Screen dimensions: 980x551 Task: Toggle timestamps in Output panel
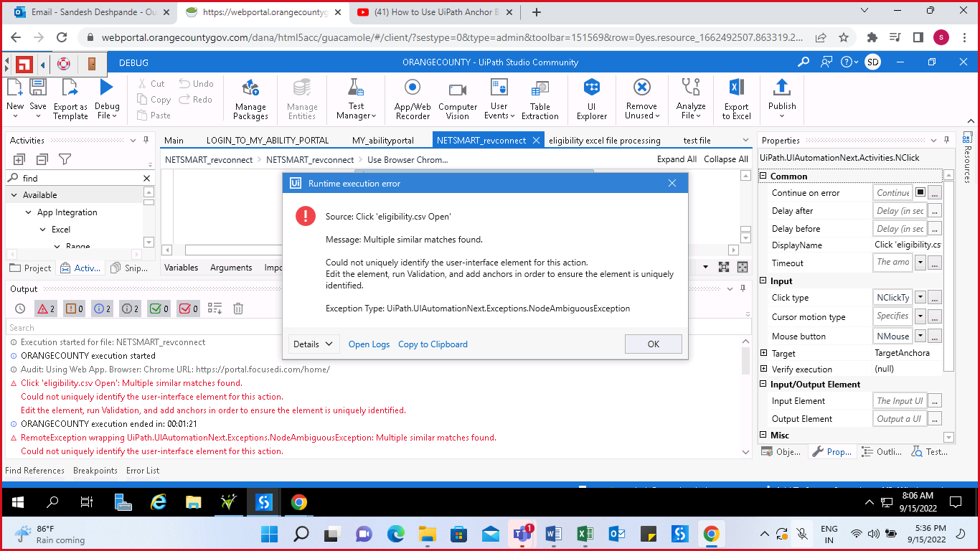(x=20, y=309)
